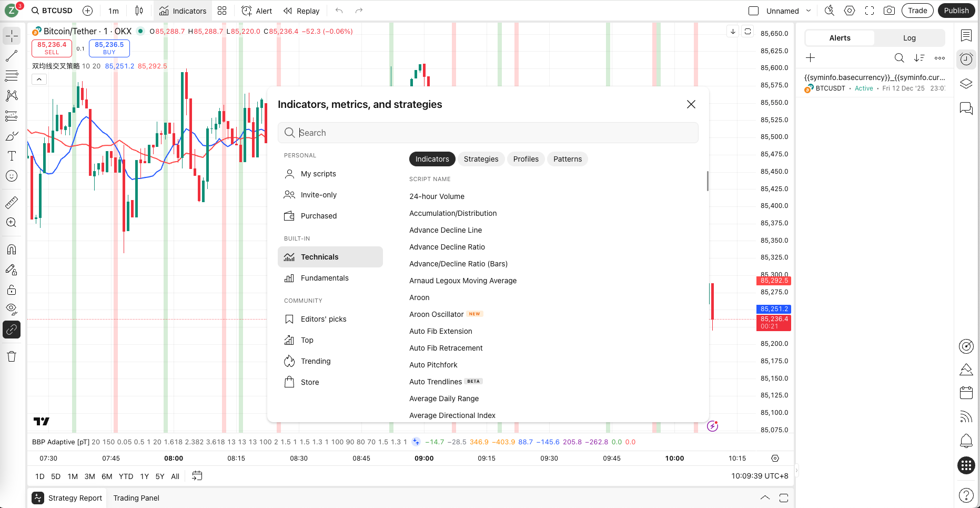Viewport: 980px width, 508px height.
Task: Open the Strategies tab in the indicators dialog
Action: click(x=481, y=159)
